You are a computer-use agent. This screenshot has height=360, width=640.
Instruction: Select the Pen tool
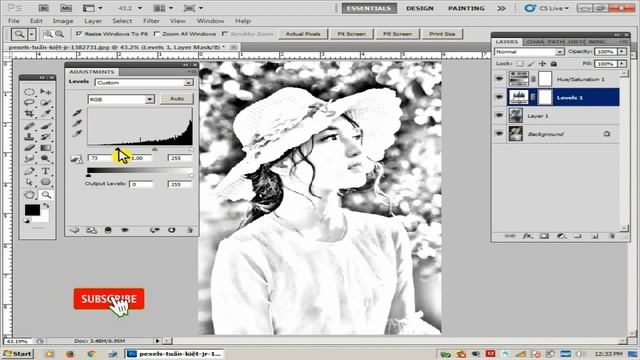pyautogui.click(x=29, y=171)
